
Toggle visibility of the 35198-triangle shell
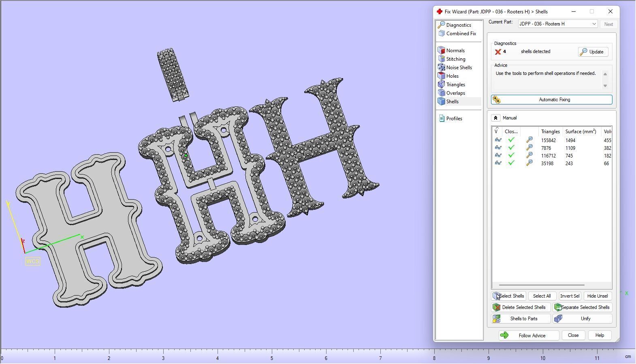(x=498, y=163)
